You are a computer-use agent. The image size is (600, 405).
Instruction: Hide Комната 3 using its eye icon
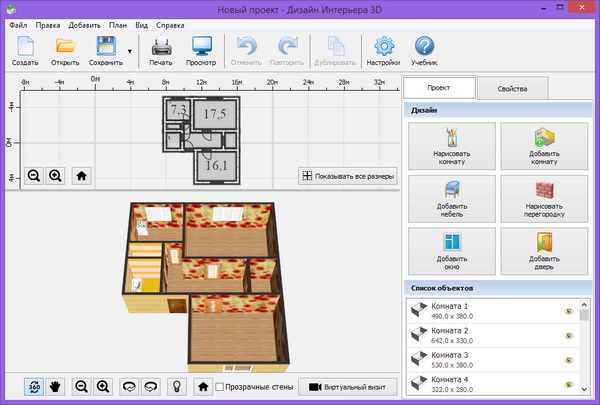(571, 360)
